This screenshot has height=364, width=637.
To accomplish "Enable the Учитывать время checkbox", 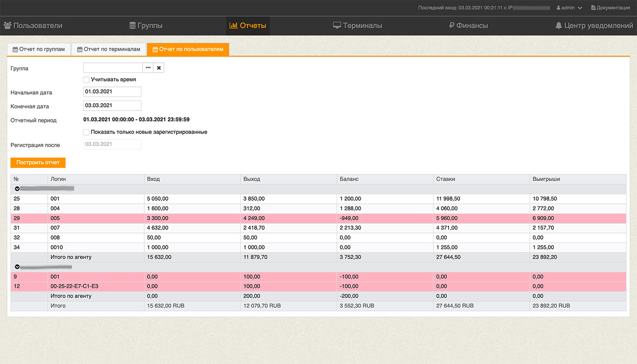I will (x=86, y=80).
